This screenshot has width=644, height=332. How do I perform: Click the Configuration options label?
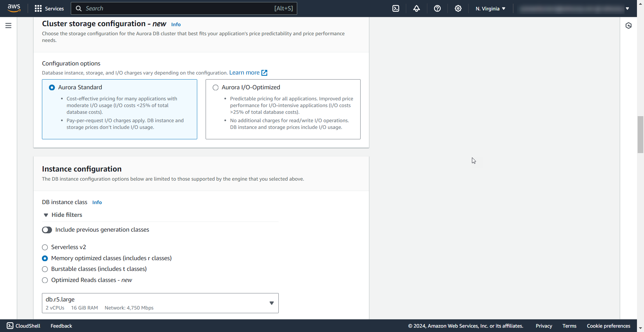71,63
